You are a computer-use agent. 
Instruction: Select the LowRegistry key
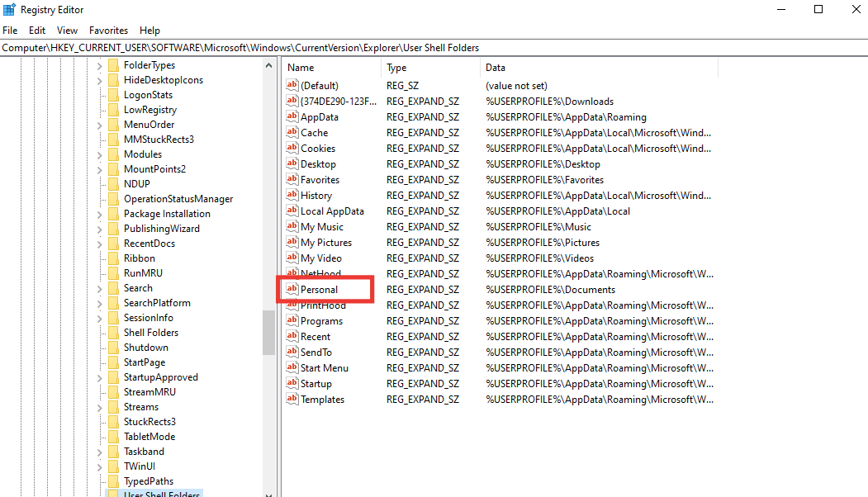[x=150, y=110]
